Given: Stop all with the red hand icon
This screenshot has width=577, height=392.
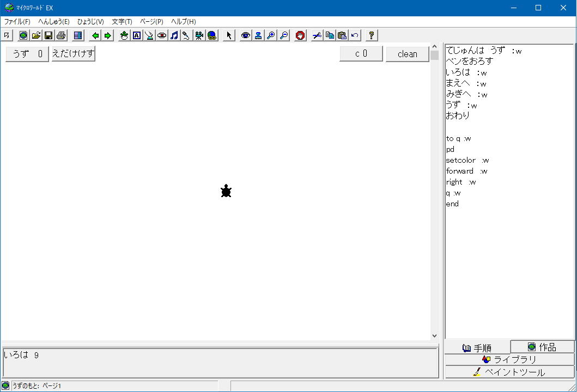Looking at the screenshot, I should click(x=300, y=35).
